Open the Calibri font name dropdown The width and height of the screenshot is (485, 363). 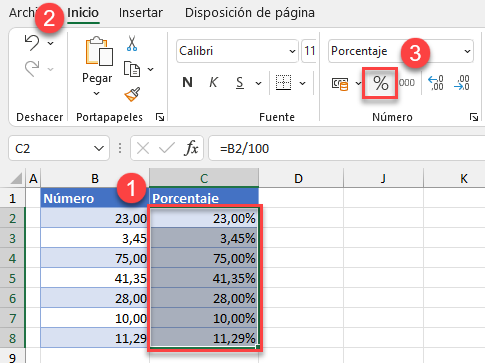[292, 51]
